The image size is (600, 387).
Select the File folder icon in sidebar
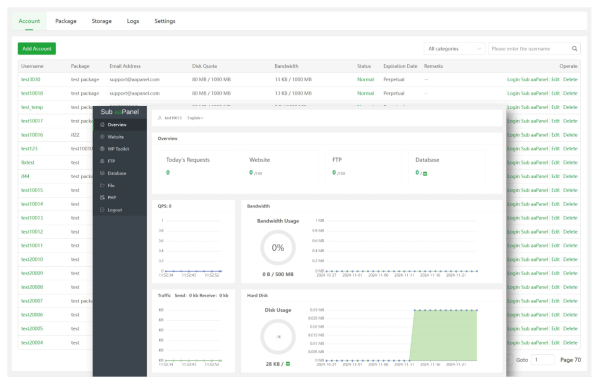(x=102, y=185)
